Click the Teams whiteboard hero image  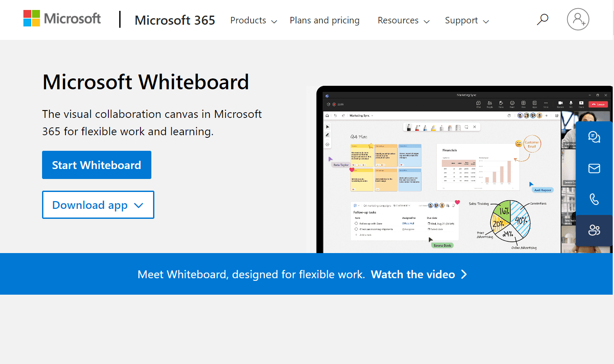pos(460,169)
